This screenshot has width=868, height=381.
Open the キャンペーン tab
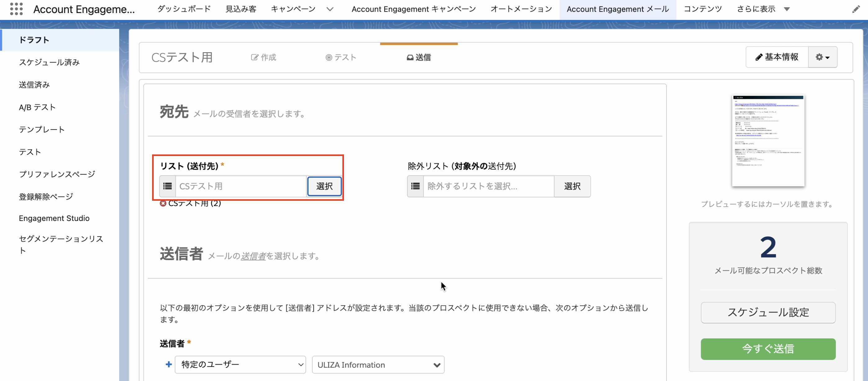click(x=293, y=9)
